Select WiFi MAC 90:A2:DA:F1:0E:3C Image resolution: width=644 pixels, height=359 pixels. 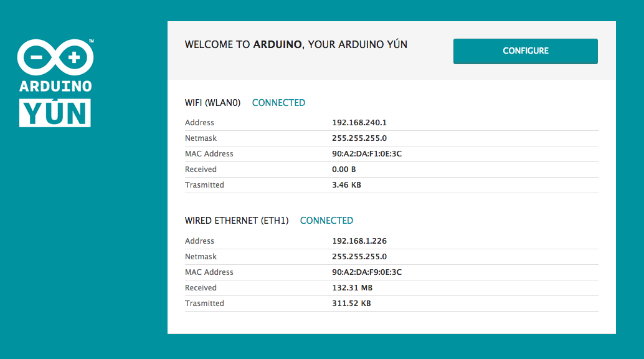tap(367, 154)
